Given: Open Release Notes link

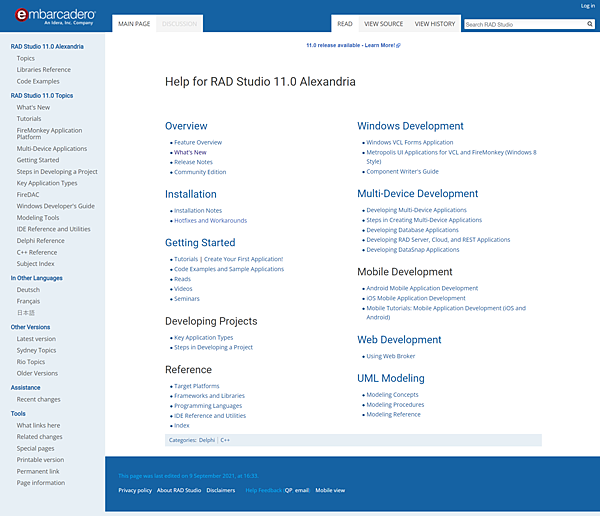Looking at the screenshot, I should click(193, 162).
